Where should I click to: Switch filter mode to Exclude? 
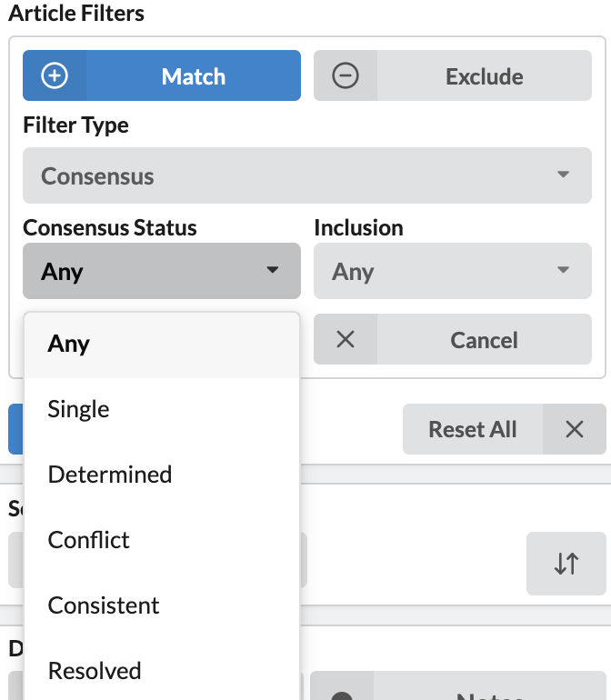(x=453, y=75)
